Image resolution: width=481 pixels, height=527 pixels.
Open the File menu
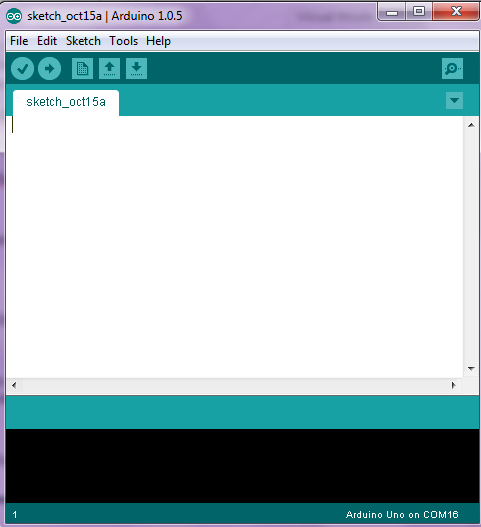click(x=19, y=41)
